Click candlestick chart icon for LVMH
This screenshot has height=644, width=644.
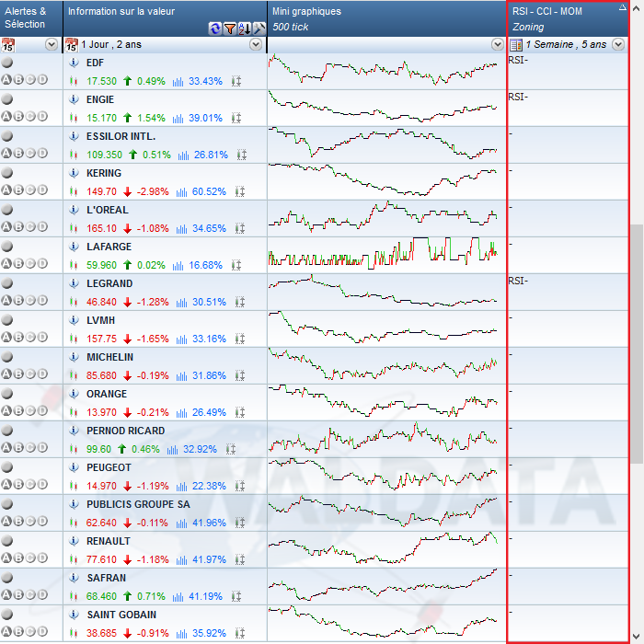(74, 339)
